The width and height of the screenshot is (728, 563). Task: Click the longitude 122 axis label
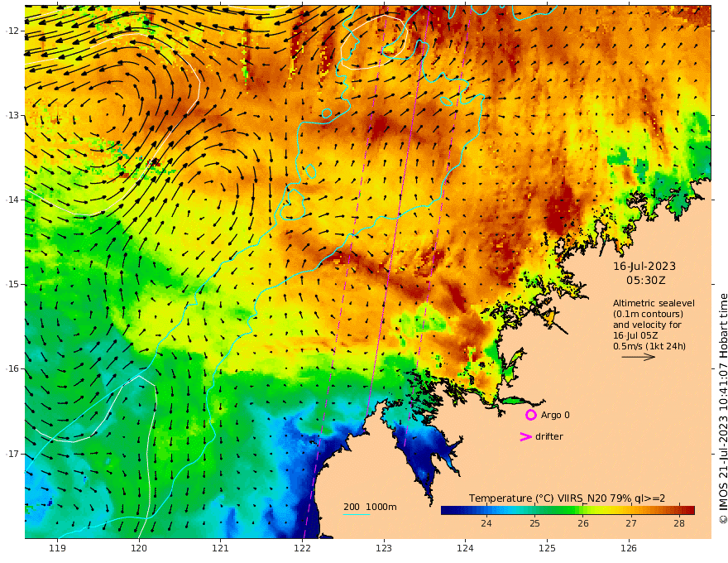coord(302,549)
